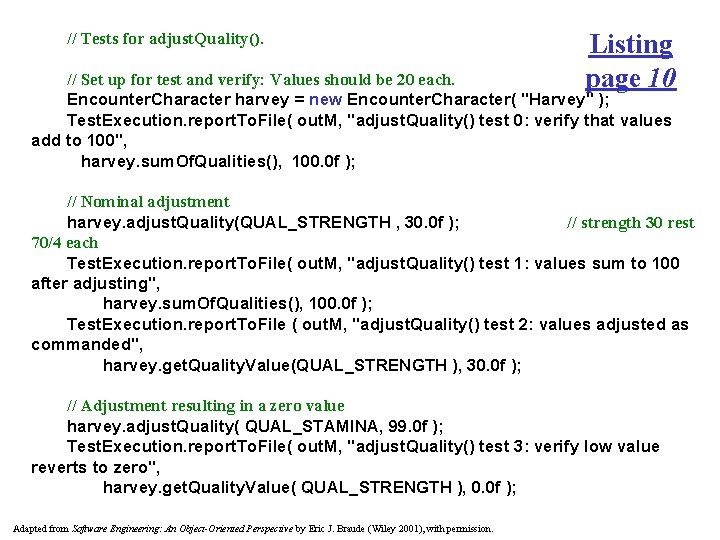
Task: Click the text "commanded","
Action: click(87, 344)
